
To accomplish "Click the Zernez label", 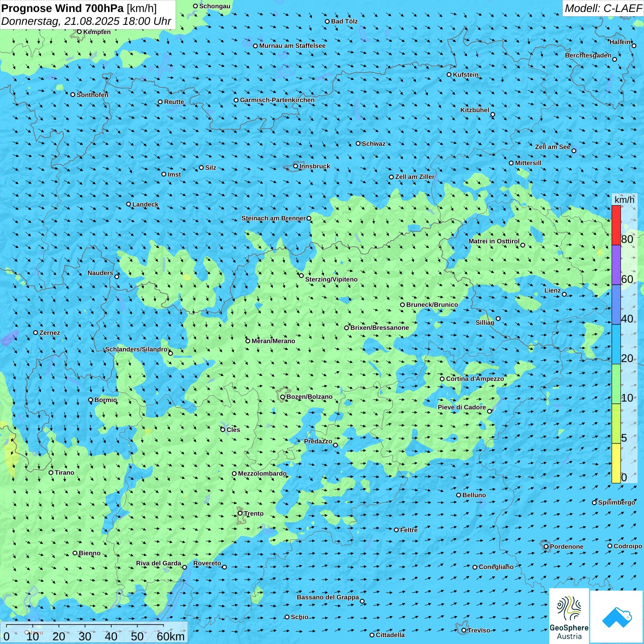I will coord(50,333).
